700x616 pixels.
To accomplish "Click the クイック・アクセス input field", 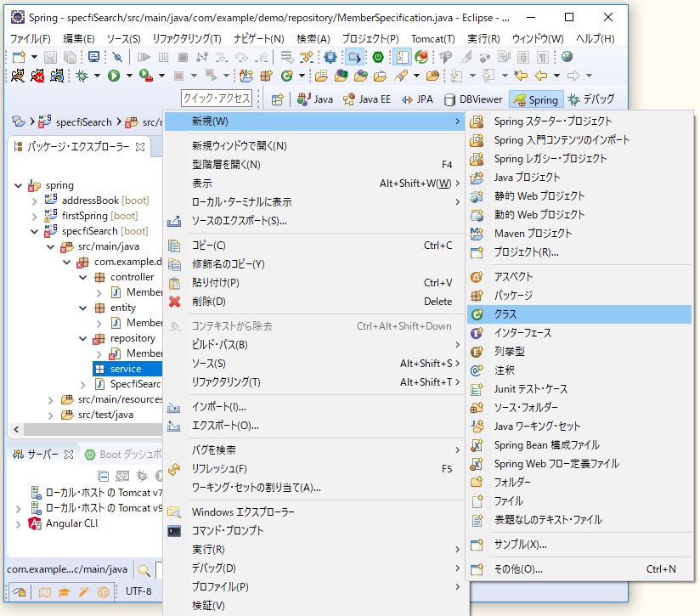I will click(x=217, y=99).
